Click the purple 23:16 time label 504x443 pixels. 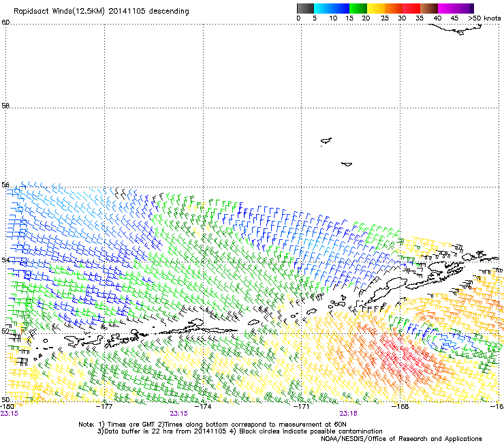click(349, 414)
